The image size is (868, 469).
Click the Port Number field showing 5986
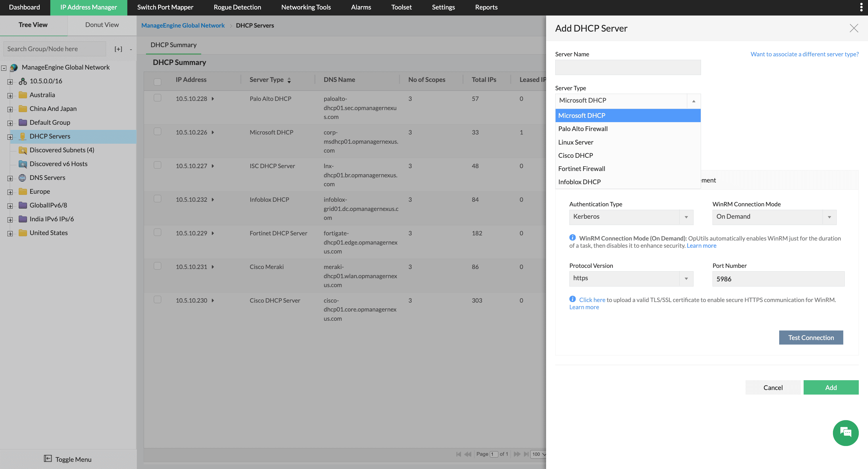click(778, 279)
